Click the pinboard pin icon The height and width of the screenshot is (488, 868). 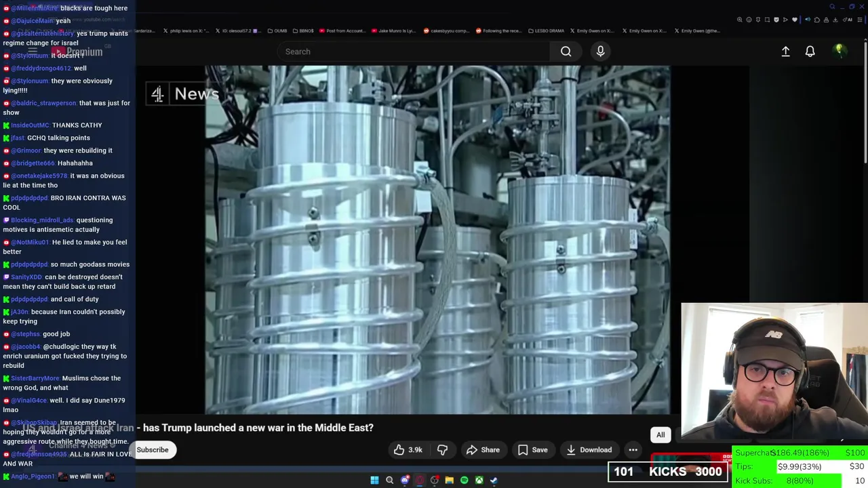coord(758,20)
